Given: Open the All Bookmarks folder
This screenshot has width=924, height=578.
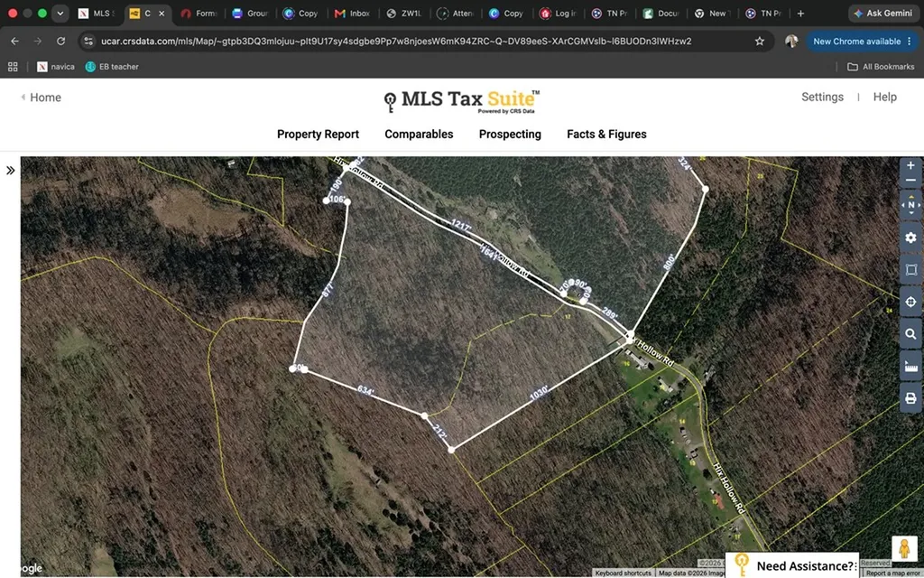Looking at the screenshot, I should pos(881,67).
